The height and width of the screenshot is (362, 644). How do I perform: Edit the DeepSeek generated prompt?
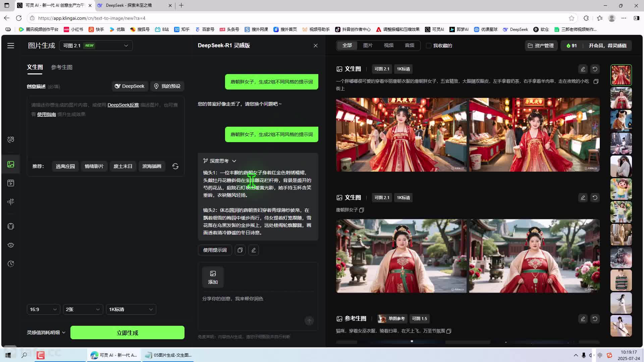pos(254,250)
